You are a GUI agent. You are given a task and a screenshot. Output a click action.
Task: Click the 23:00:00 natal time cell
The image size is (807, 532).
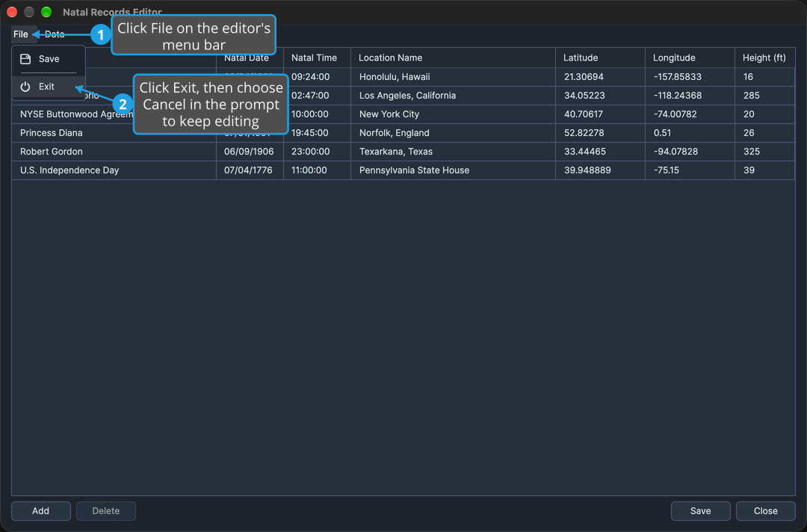point(317,151)
